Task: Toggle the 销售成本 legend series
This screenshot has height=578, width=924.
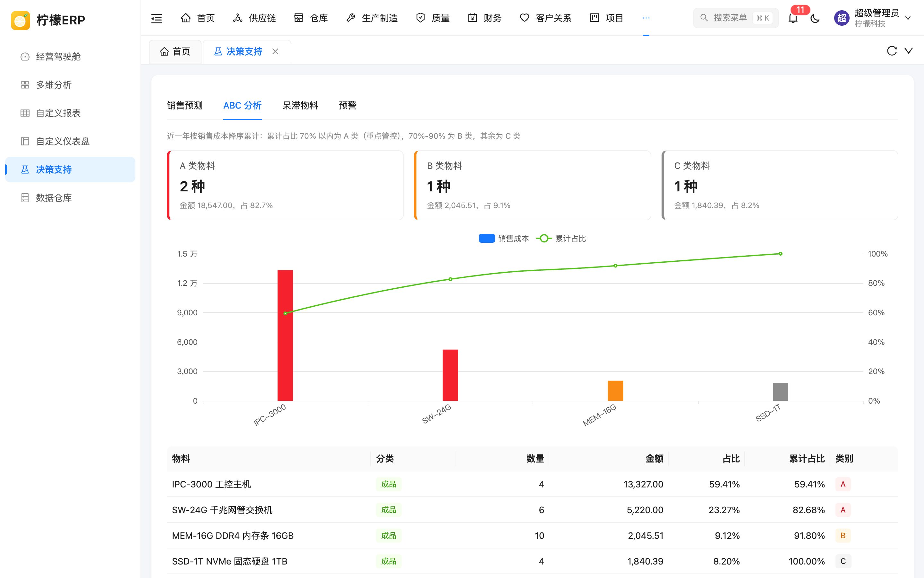Action: click(504, 239)
